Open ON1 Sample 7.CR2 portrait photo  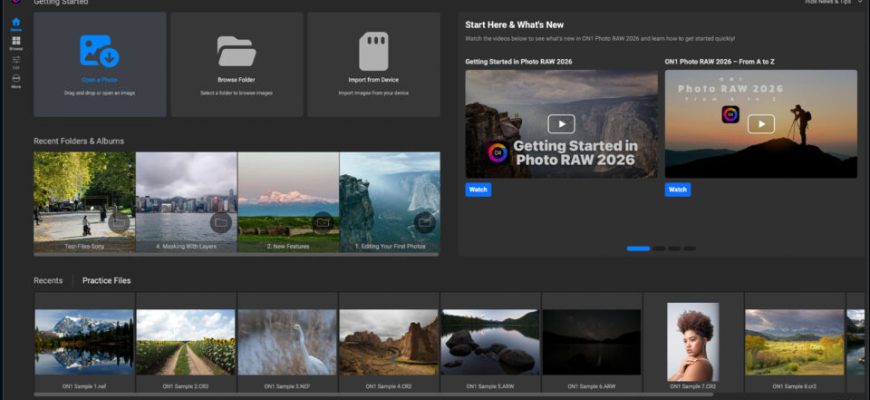click(693, 342)
